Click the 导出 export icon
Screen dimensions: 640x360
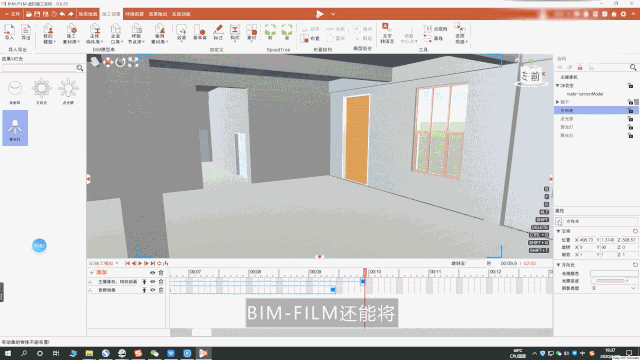(26, 32)
